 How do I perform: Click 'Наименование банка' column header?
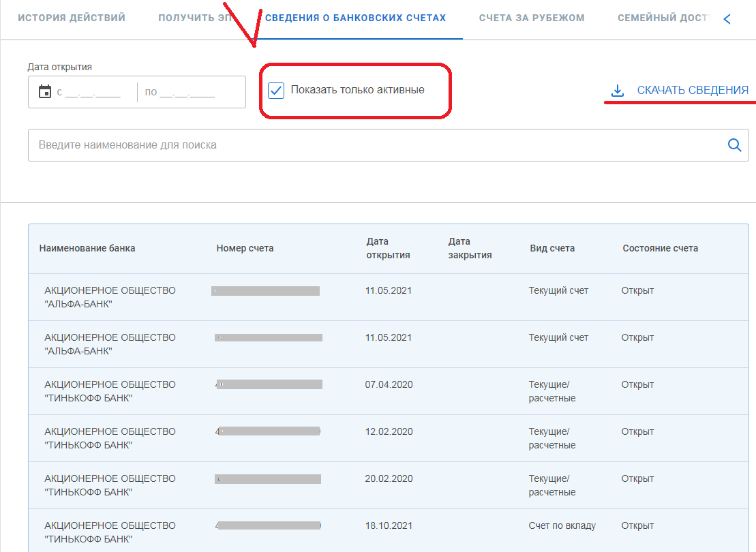tap(87, 248)
